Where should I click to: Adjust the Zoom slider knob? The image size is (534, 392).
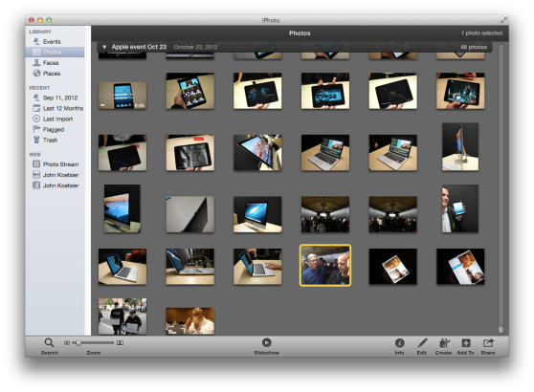(x=78, y=342)
